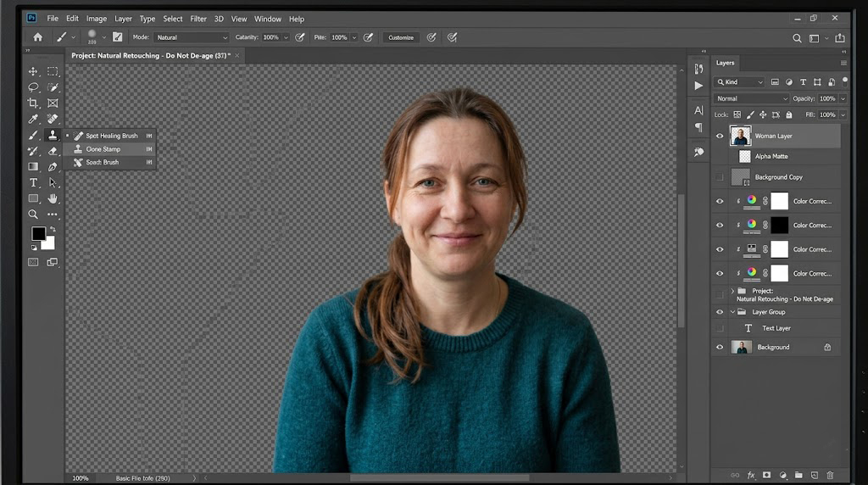This screenshot has height=485, width=868.
Task: Select the Zoom tool
Action: click(x=33, y=215)
